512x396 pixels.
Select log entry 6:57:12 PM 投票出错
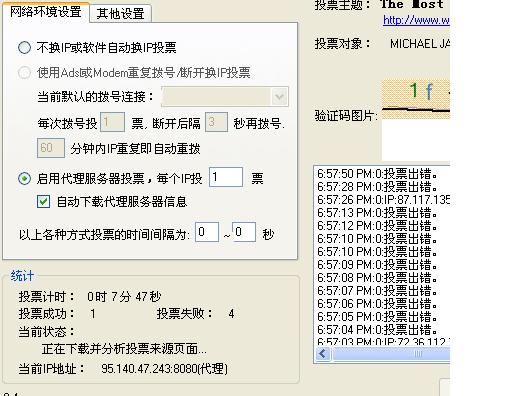(x=383, y=226)
